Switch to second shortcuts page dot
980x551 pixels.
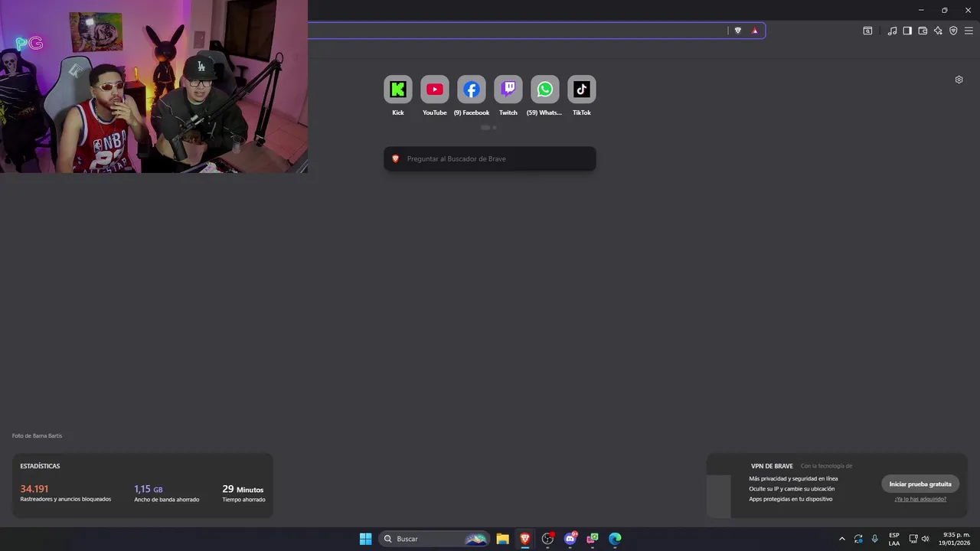tap(495, 128)
